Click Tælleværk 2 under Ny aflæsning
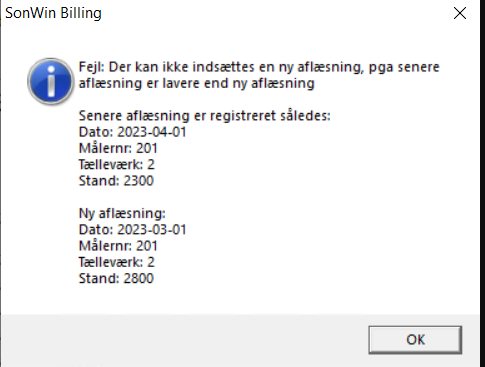The width and height of the screenshot is (485, 367). (x=117, y=262)
